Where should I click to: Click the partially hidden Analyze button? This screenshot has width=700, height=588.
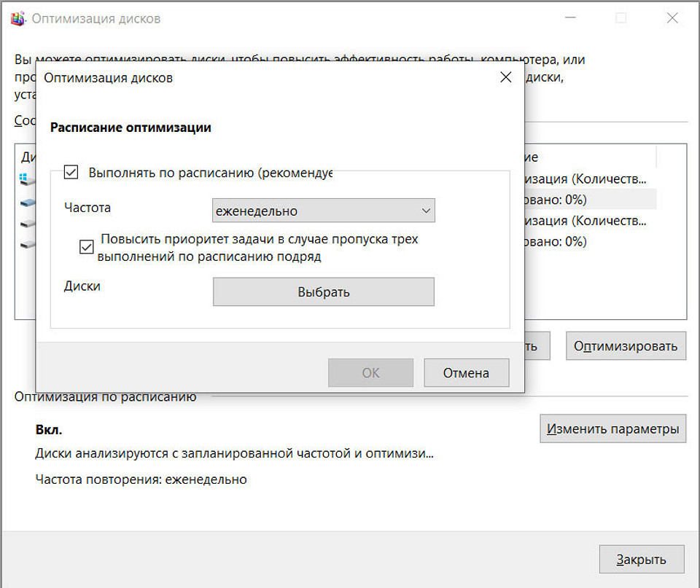click(535, 346)
